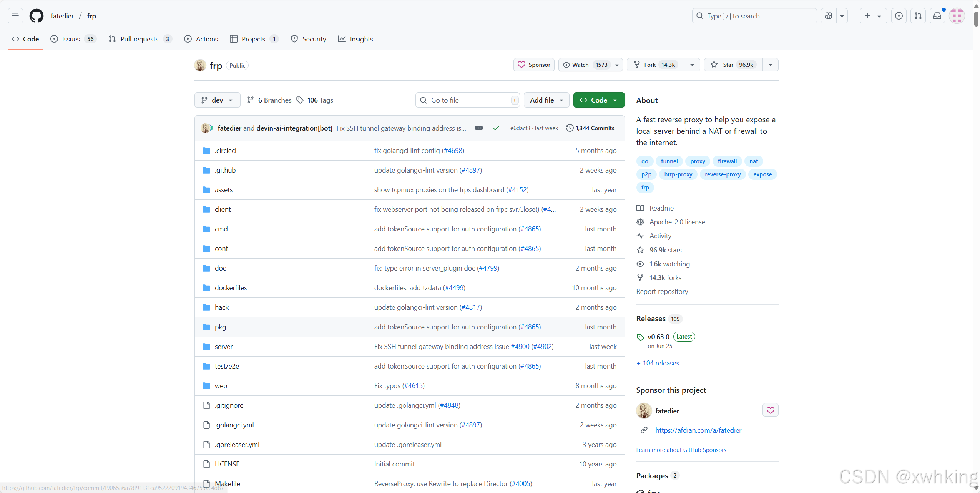This screenshot has height=493, width=980.
Task: Click the license scale icon
Action: point(640,222)
